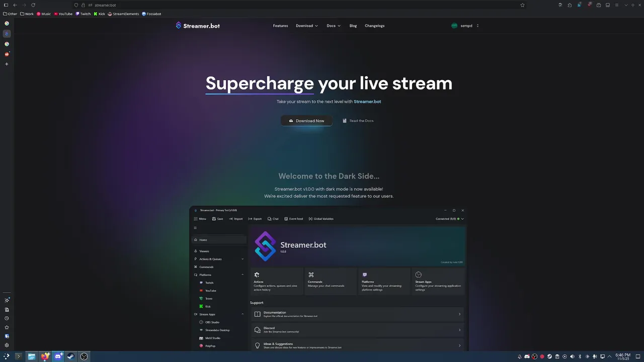Open the Bluetooth tray icon
This screenshot has height=362, width=644.
580,356
